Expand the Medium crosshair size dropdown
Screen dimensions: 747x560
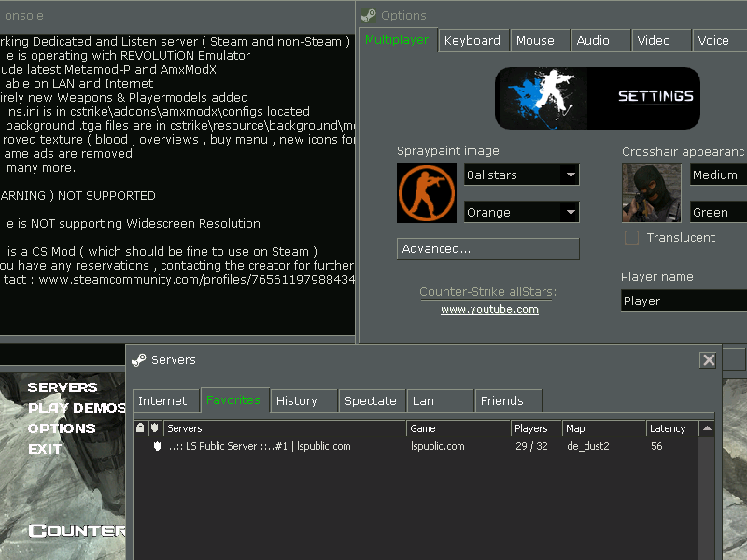click(x=717, y=175)
